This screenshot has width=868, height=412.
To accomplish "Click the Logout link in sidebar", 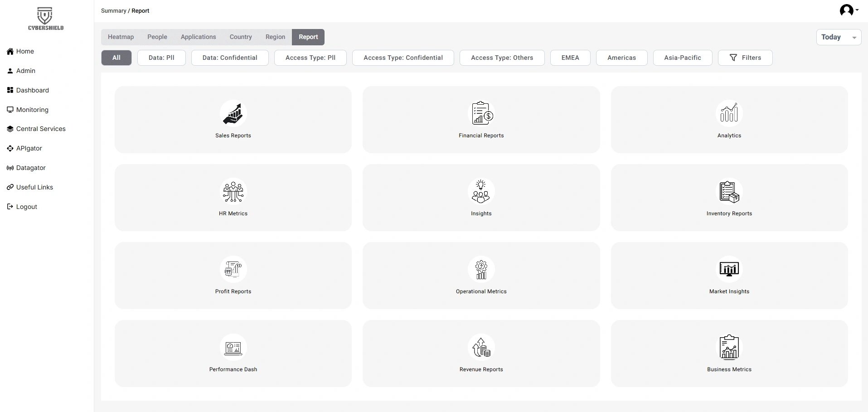I will coord(26,207).
